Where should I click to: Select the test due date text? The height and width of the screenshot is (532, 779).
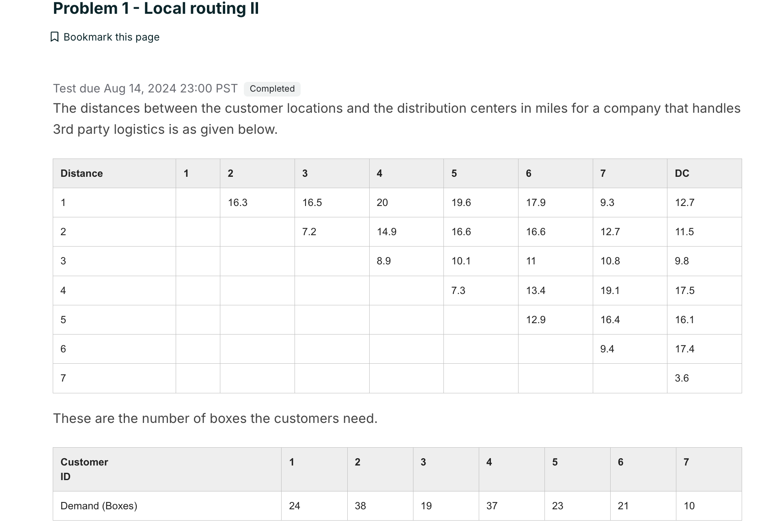tap(145, 88)
